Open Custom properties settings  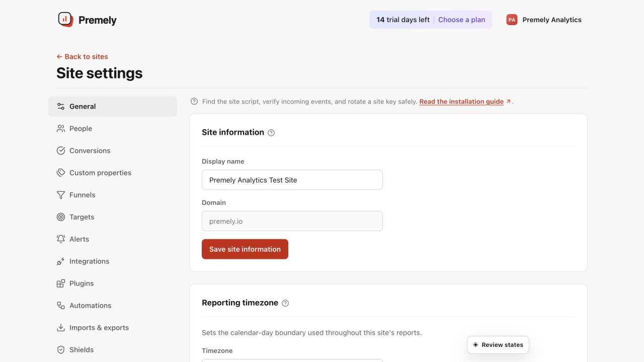113,173
